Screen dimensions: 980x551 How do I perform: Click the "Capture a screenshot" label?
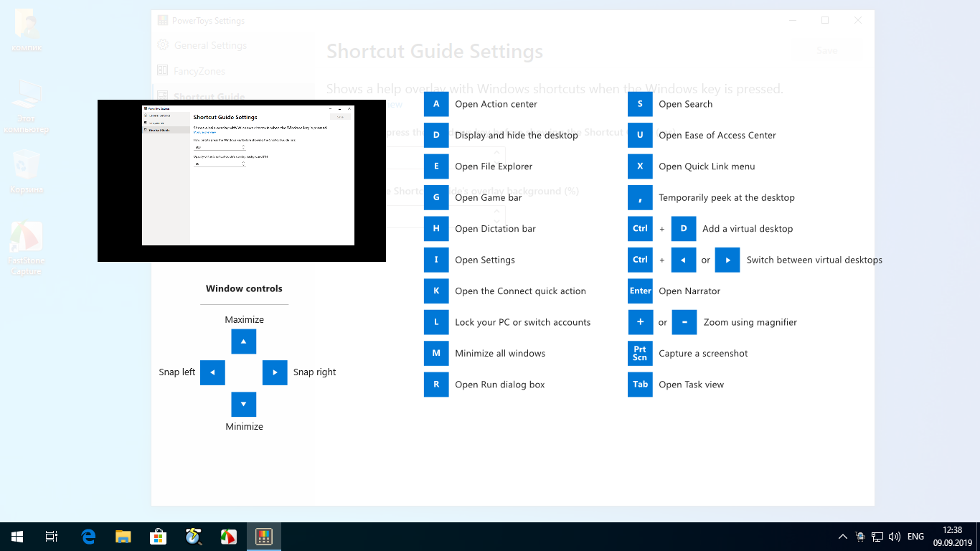tap(703, 354)
